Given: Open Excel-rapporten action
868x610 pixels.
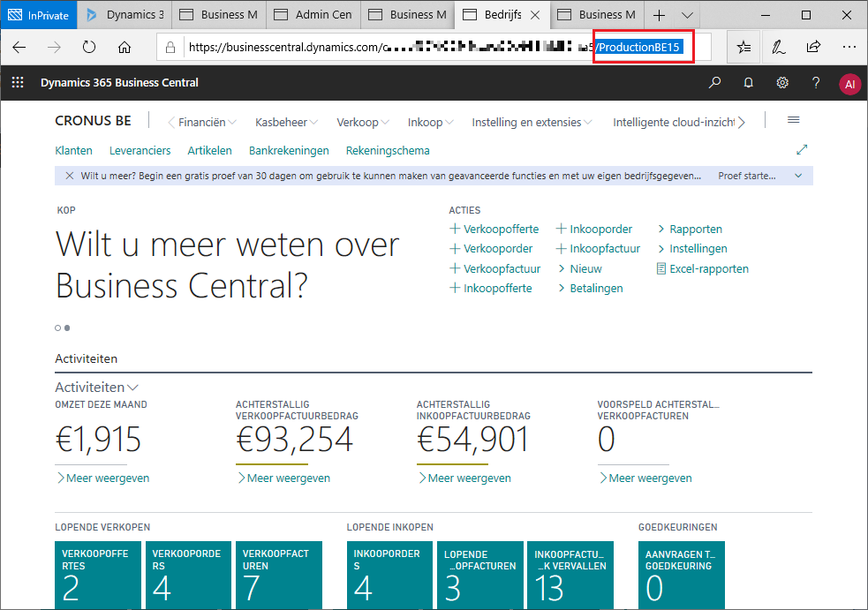Looking at the screenshot, I should pos(708,268).
